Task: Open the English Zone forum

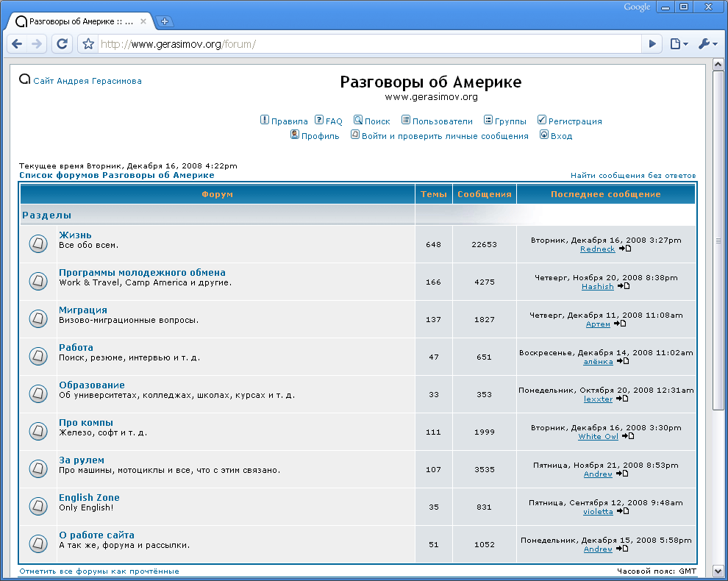Action: coord(89,497)
